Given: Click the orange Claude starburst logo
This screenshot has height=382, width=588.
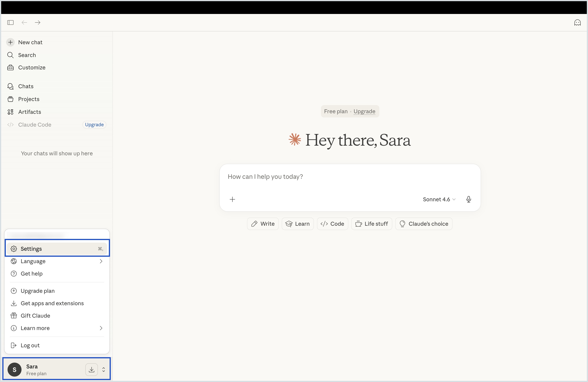Looking at the screenshot, I should pyautogui.click(x=295, y=140).
